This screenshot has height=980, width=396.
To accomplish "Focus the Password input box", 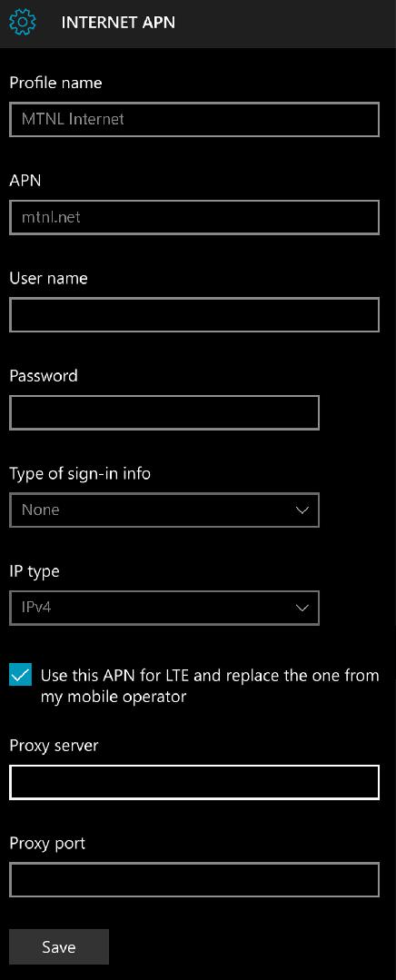I will [164, 412].
